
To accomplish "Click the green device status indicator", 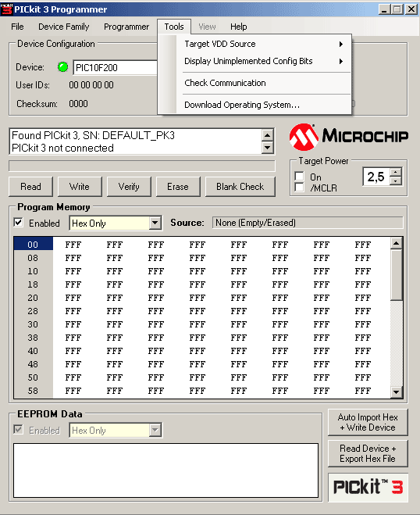I will click(x=62, y=67).
